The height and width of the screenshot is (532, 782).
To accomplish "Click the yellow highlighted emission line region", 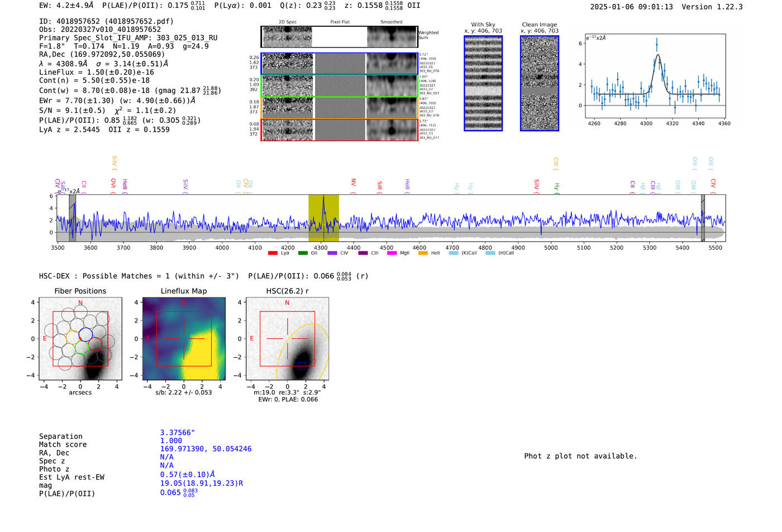I will pos(323,218).
